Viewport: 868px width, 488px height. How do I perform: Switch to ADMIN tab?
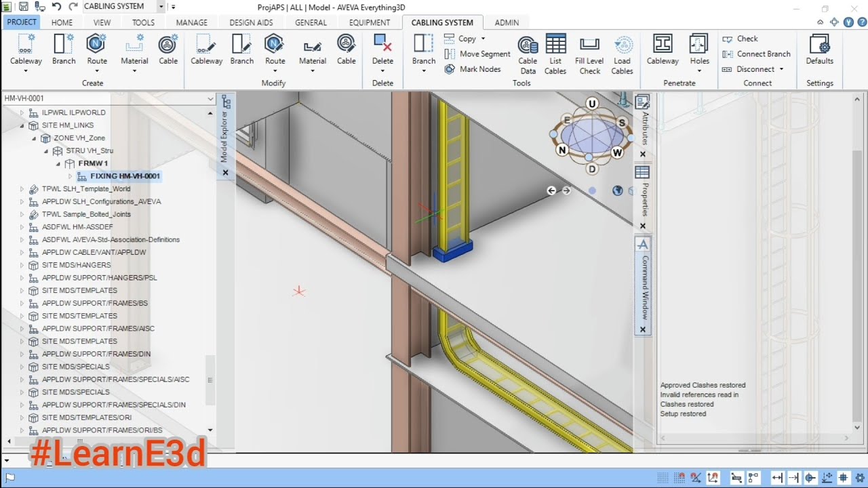[507, 22]
